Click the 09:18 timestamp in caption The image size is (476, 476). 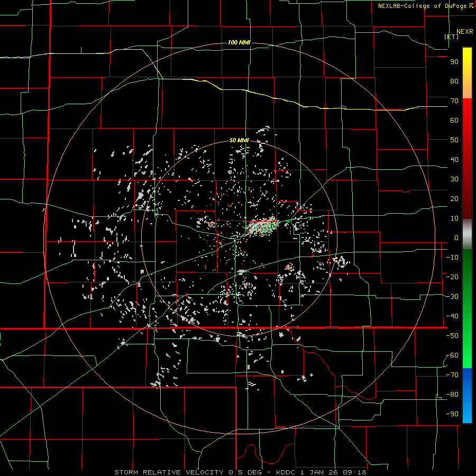[354, 472]
